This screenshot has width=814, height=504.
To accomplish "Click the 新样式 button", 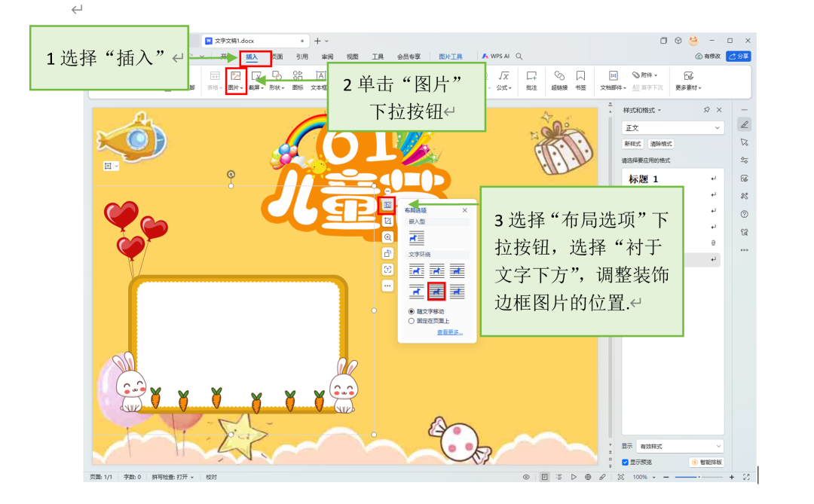I will click(632, 144).
